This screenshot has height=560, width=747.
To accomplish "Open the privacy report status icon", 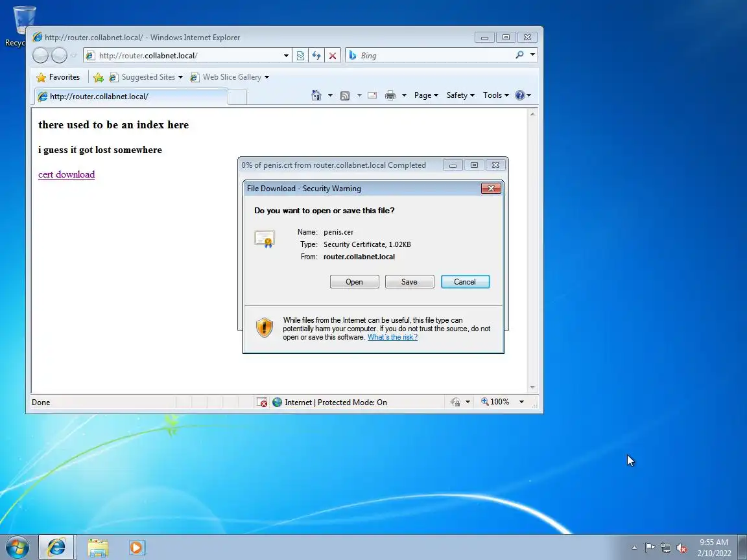I will 455,402.
